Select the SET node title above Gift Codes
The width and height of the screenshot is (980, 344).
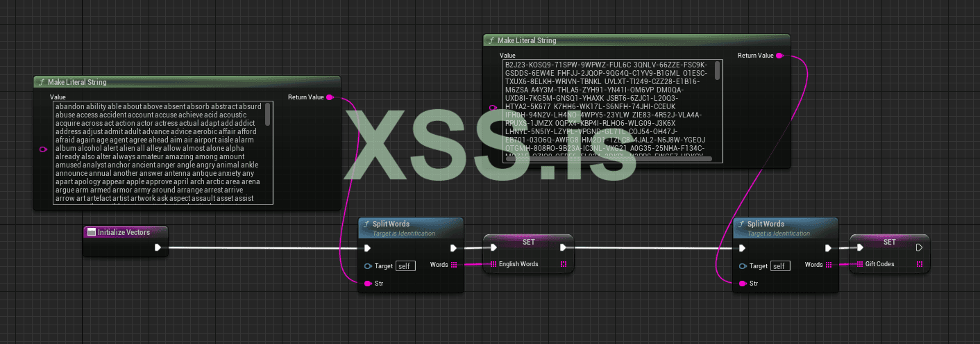click(x=890, y=242)
